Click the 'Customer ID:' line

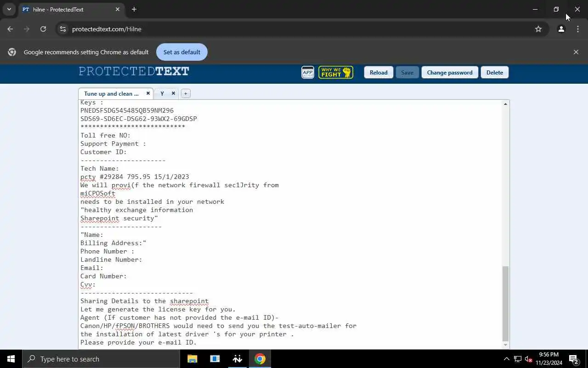tap(103, 152)
